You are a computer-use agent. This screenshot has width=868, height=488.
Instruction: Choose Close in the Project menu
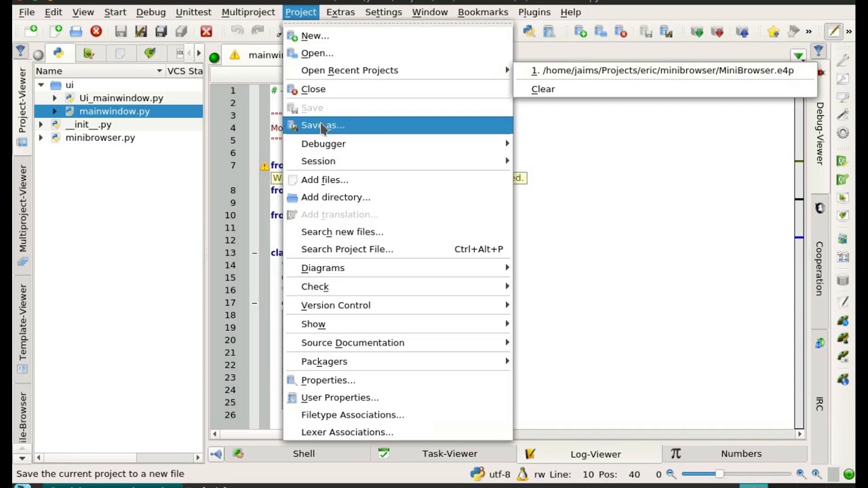398,89
